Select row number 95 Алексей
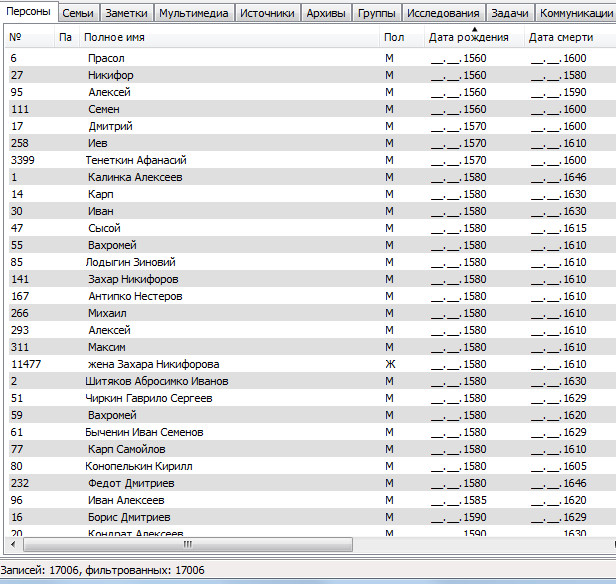Image resolution: width=616 pixels, height=584 pixels. coord(310,92)
